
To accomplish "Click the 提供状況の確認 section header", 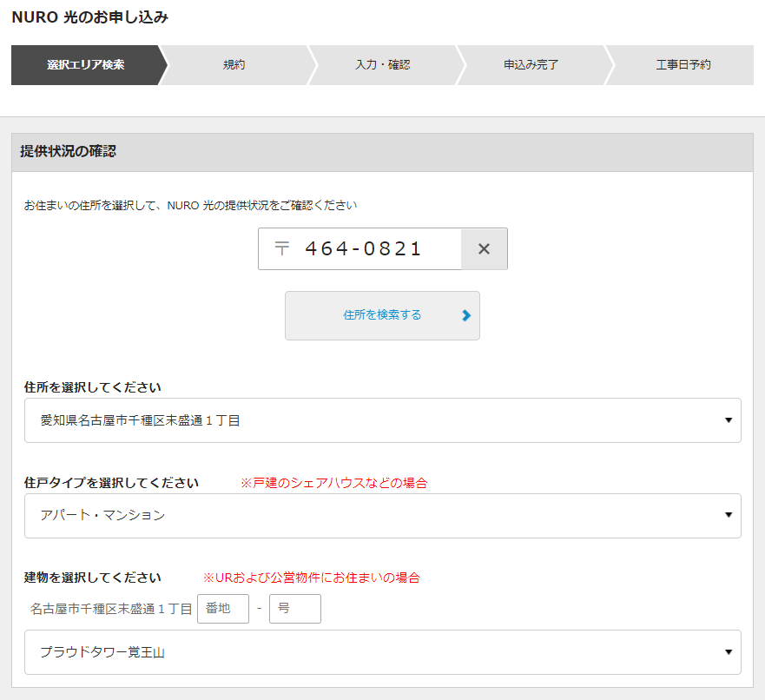I will pyautogui.click(x=382, y=152).
